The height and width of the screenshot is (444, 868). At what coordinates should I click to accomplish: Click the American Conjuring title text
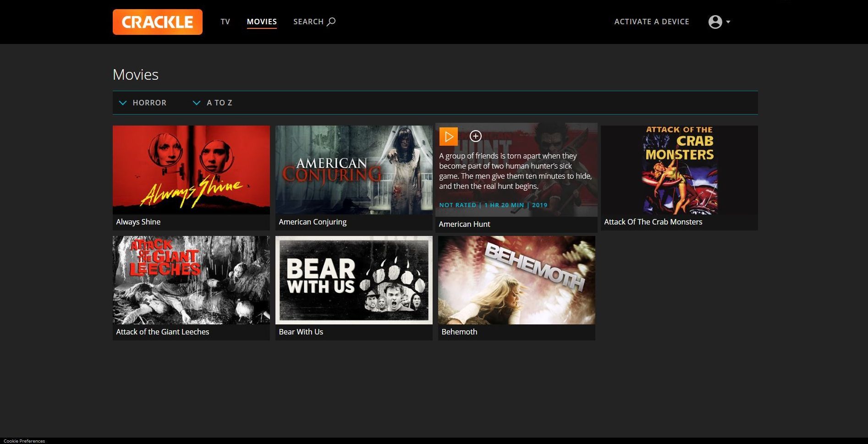tap(313, 222)
